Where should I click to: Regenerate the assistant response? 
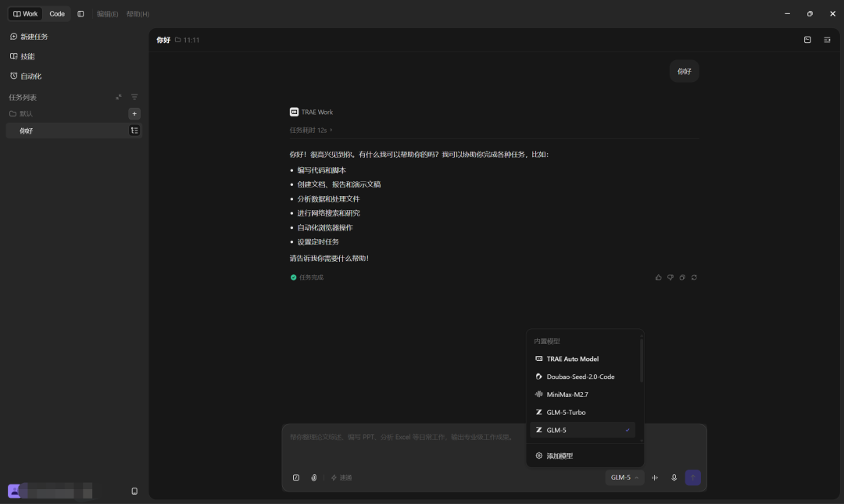coord(694,277)
